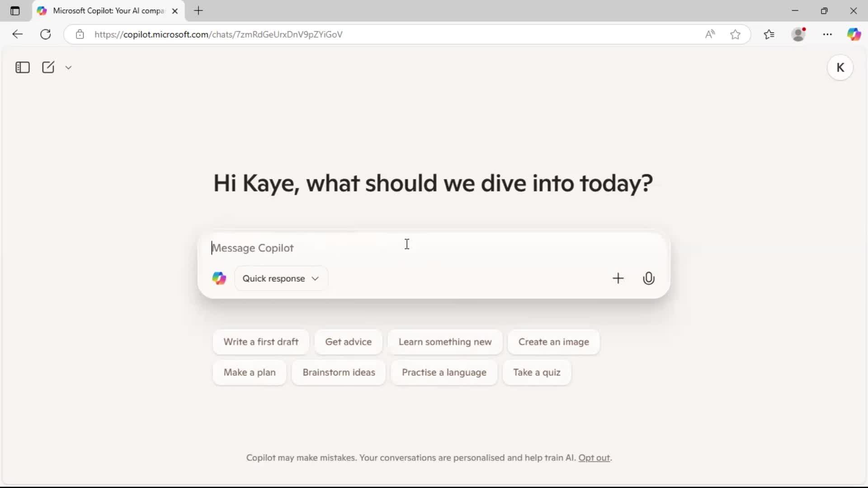Add this page to favorites

735,34
